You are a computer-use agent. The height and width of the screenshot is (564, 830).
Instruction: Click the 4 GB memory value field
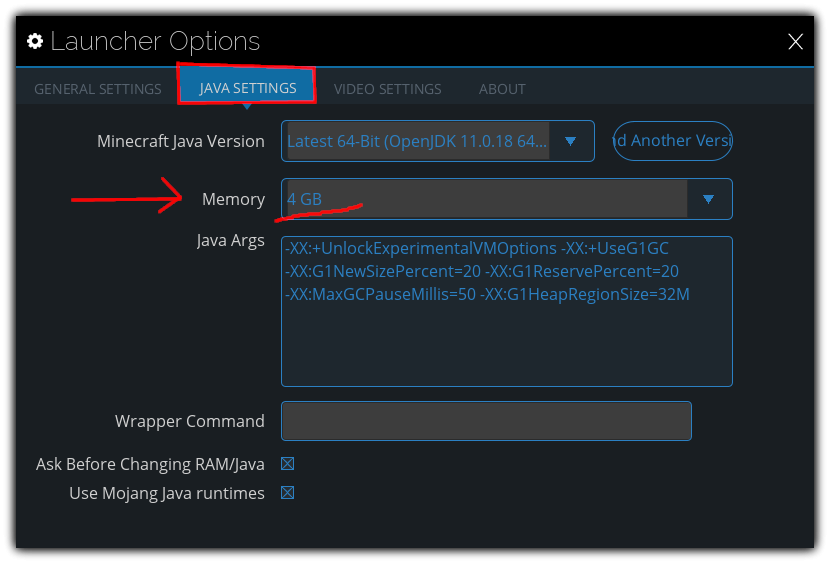click(486, 199)
